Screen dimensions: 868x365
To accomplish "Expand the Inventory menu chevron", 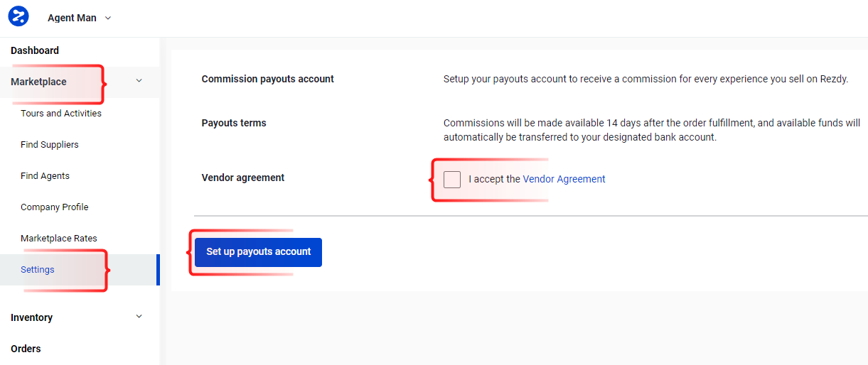I will [139, 317].
